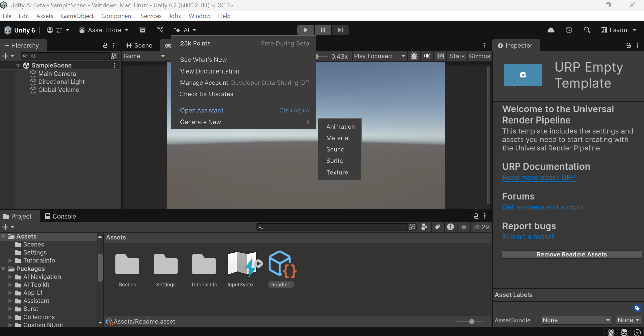644x336 pixels.
Task: Toggle the Hierarchy panel lock
Action: point(105,45)
